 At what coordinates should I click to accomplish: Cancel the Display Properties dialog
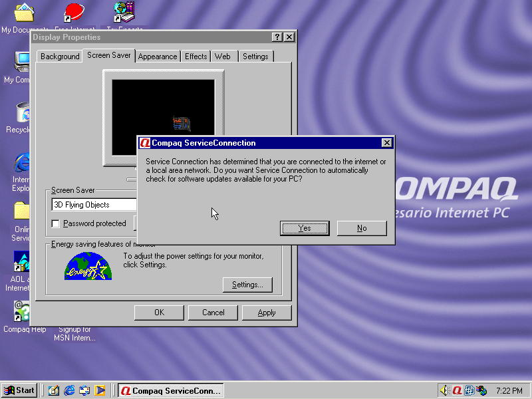213,313
